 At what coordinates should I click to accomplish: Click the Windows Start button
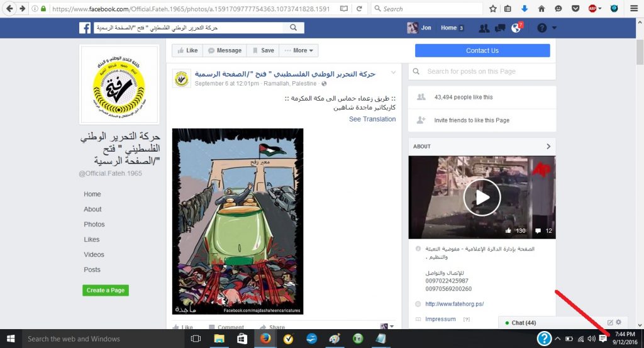coord(11,339)
